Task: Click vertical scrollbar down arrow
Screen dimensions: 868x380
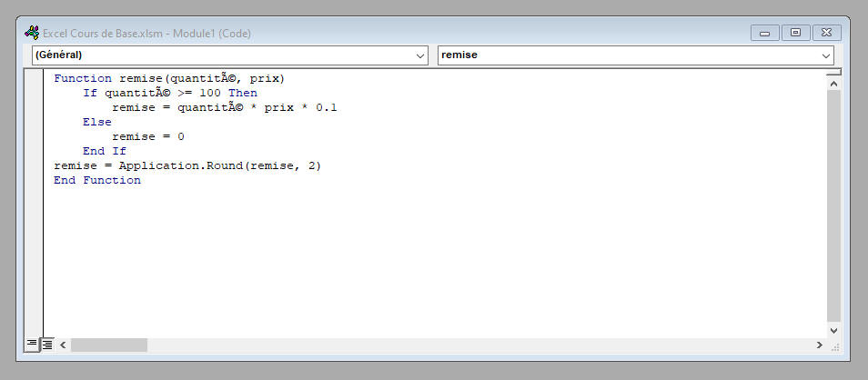Action: point(833,330)
